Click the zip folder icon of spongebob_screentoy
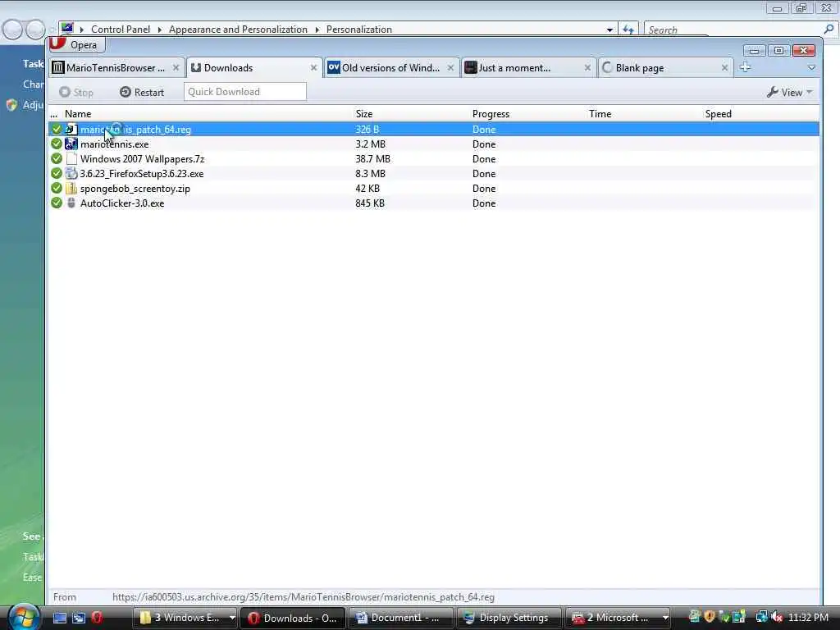 pyautogui.click(x=71, y=189)
